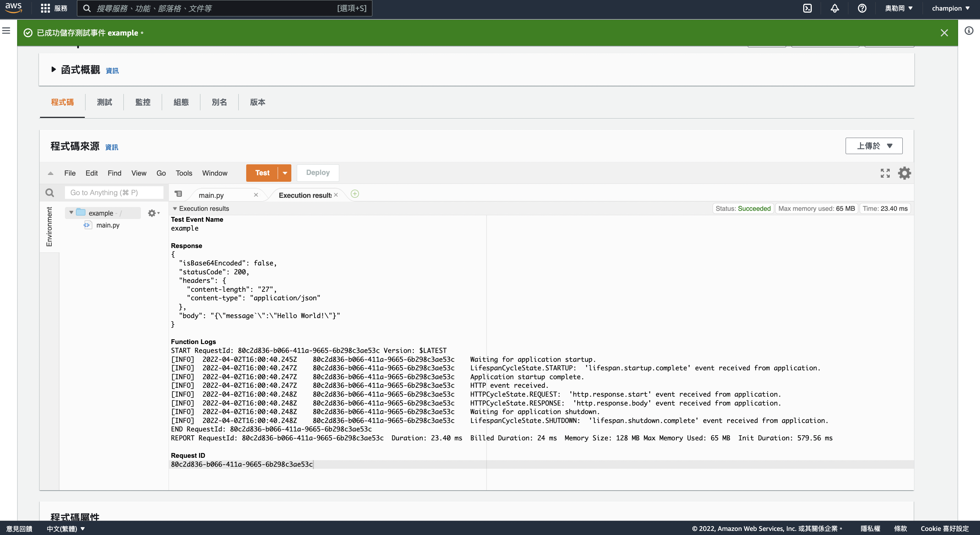Viewport: 980px width, 535px height.
Task: Open the Environment panel gear menu
Action: (x=153, y=213)
